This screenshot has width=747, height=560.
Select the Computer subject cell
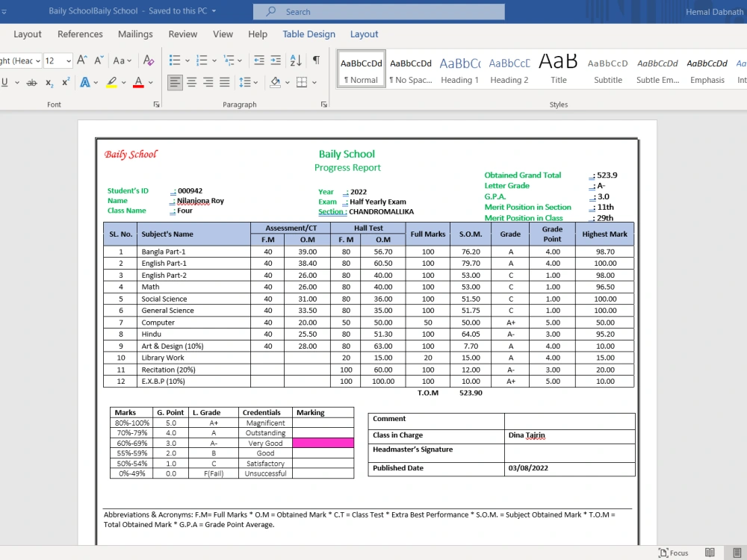click(x=194, y=323)
